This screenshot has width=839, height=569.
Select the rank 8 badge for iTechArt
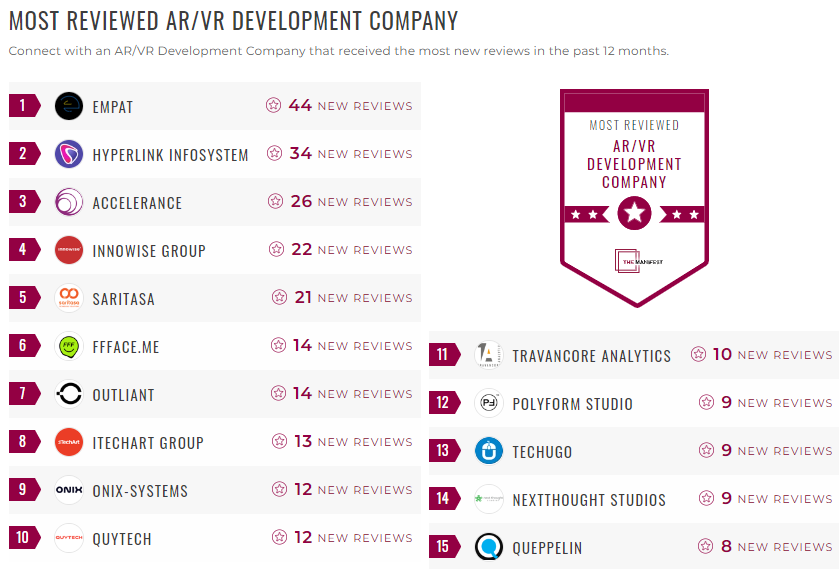pos(23,442)
